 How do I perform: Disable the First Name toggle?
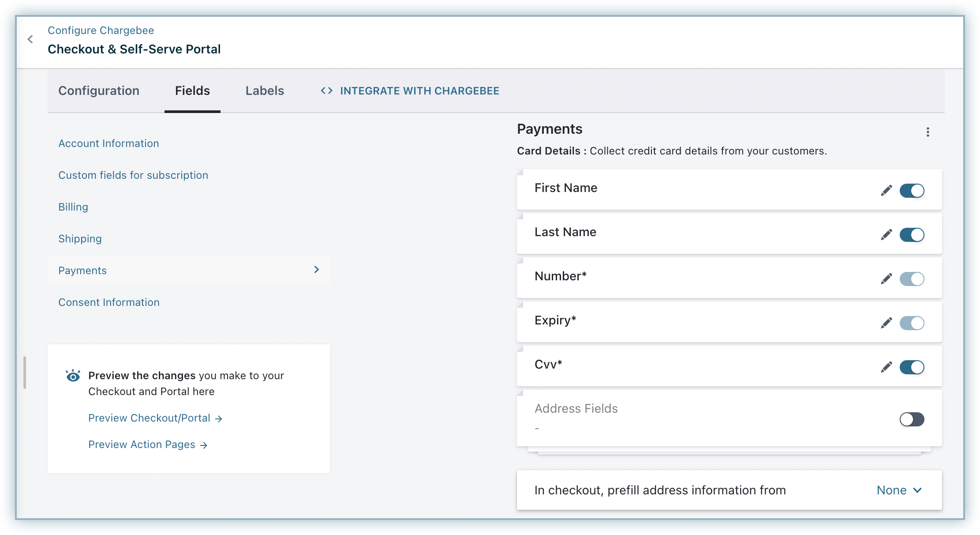click(912, 191)
